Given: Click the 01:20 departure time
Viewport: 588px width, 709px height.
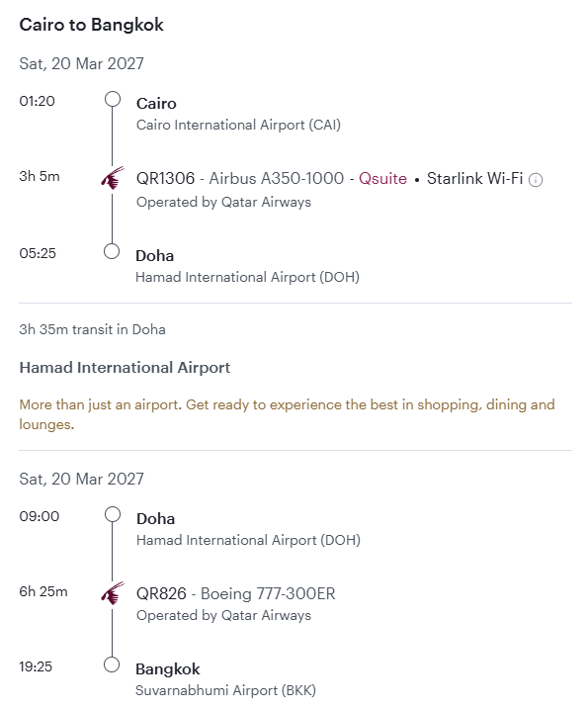Looking at the screenshot, I should (x=38, y=101).
